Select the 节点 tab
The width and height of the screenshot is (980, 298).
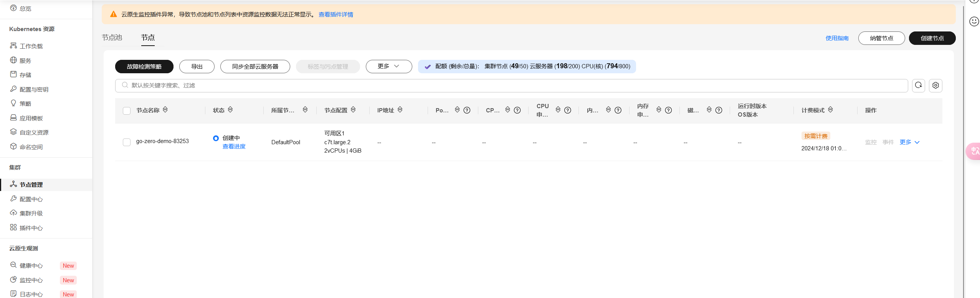148,38
